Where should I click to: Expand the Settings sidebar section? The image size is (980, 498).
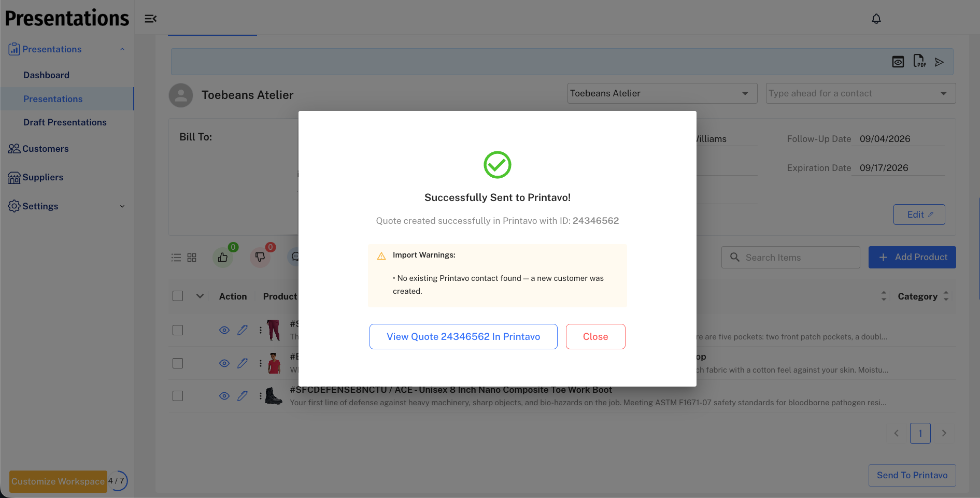coord(122,206)
